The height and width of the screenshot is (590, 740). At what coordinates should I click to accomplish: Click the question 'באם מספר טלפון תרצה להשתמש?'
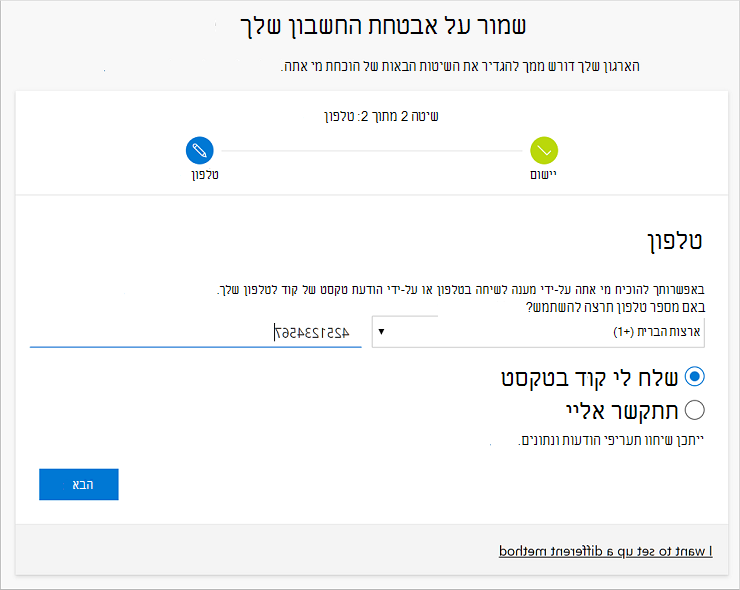615,307
